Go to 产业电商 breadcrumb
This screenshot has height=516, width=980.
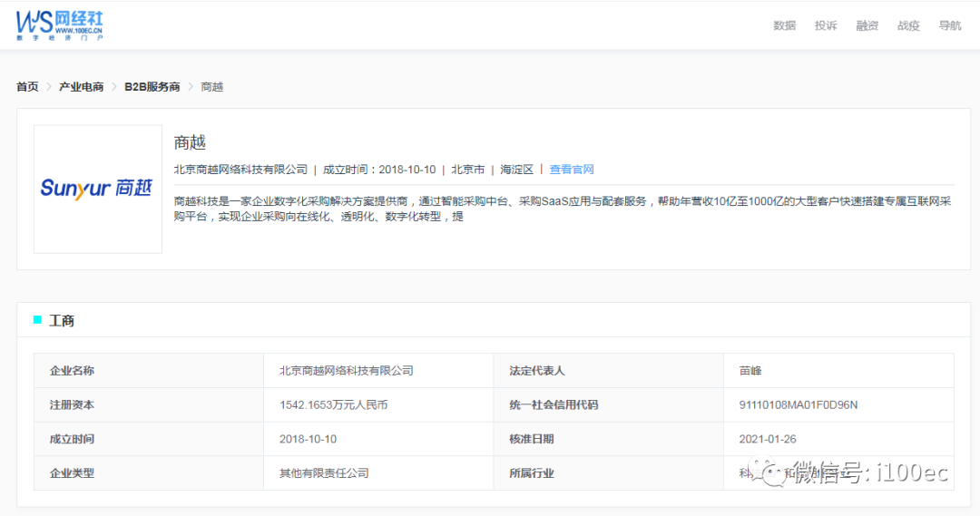click(82, 87)
